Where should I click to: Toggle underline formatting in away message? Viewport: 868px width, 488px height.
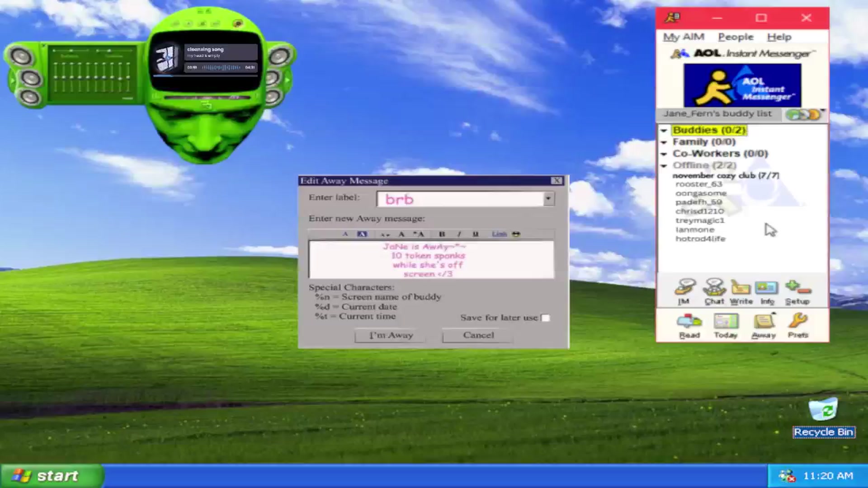point(475,234)
